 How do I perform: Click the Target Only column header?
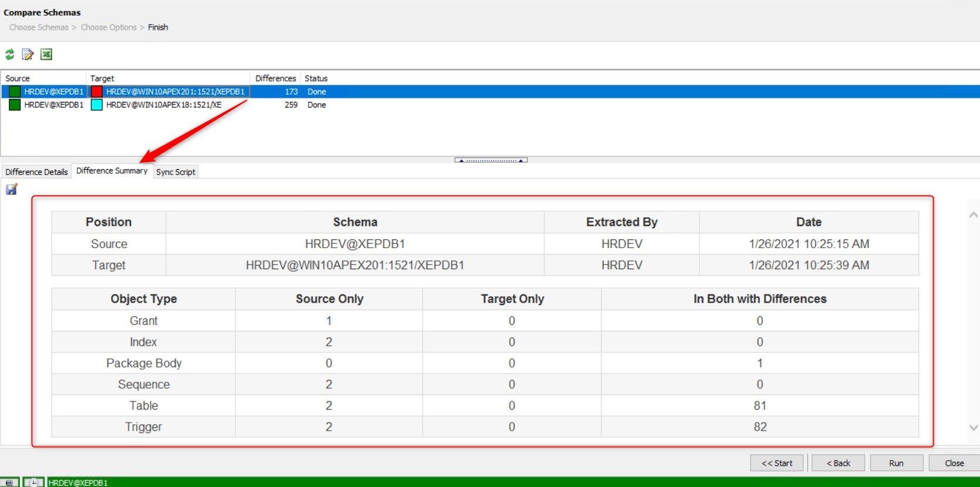(512, 299)
